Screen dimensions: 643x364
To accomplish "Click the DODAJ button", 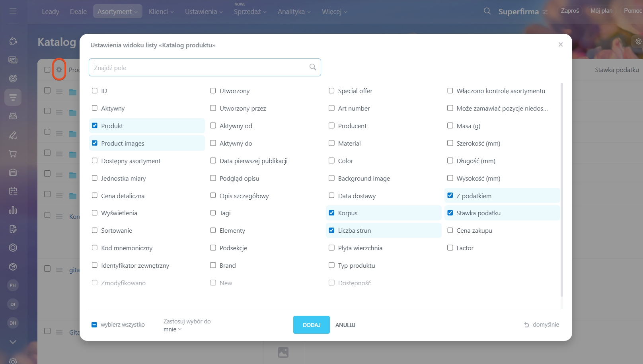I will pyautogui.click(x=312, y=325).
